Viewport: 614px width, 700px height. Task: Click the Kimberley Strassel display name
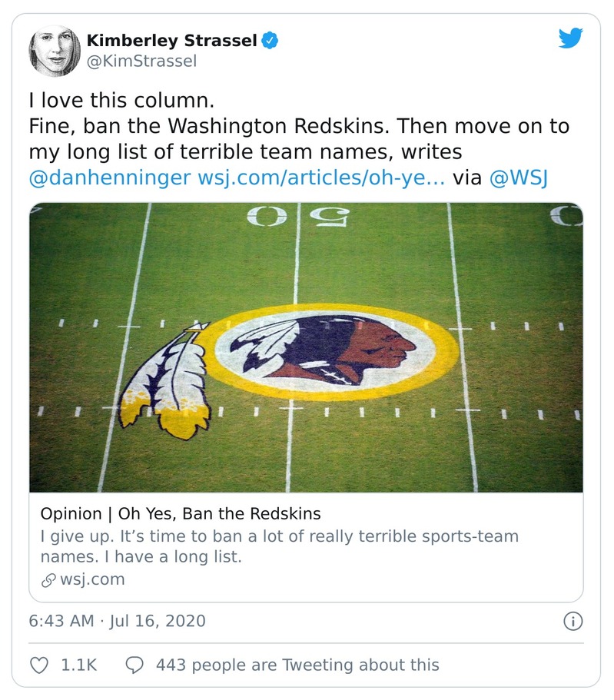click(171, 41)
